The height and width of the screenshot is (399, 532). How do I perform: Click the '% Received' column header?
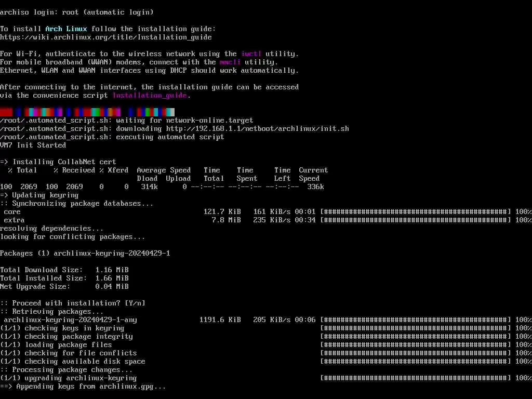click(74, 170)
